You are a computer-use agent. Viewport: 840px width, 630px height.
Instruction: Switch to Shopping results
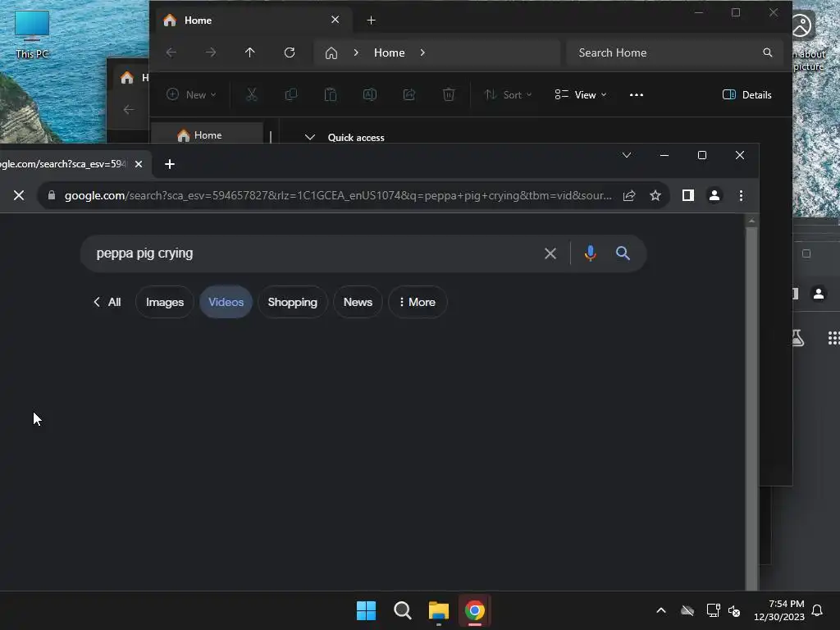click(x=293, y=302)
